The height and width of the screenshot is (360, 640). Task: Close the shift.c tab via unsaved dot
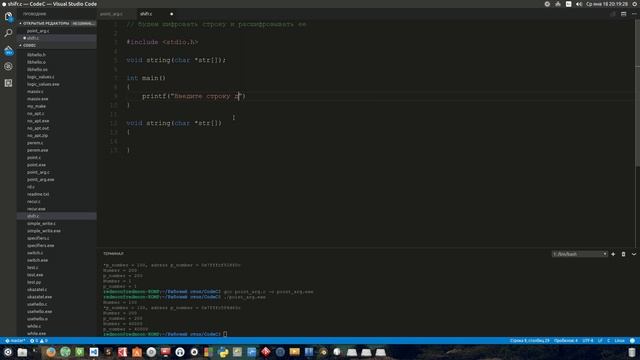click(171, 14)
